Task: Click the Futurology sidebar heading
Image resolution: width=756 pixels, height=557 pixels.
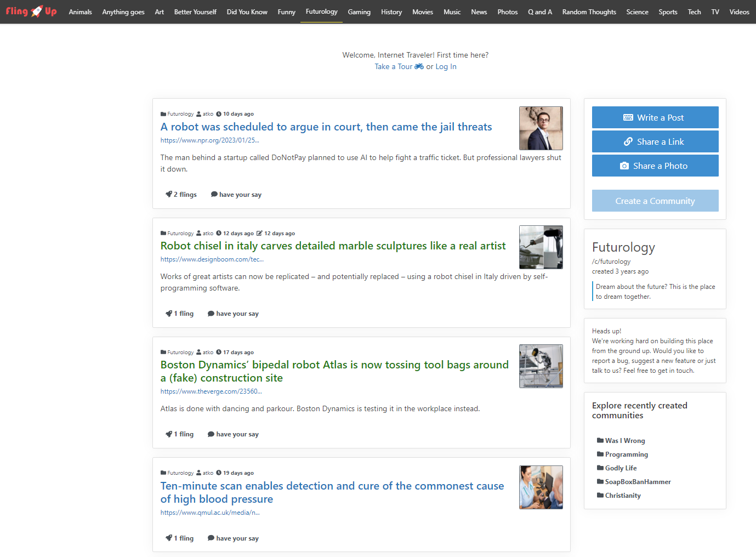Action: coord(623,247)
